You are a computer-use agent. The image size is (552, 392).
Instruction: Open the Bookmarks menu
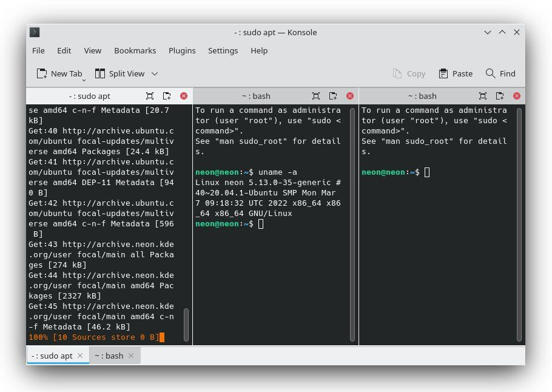click(135, 50)
